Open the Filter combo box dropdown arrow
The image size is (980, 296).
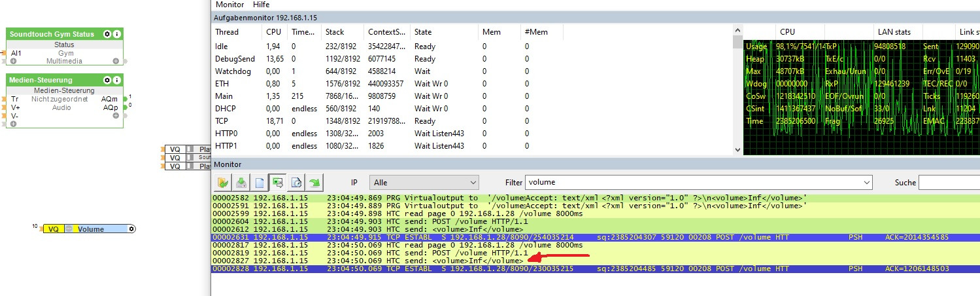click(867, 182)
